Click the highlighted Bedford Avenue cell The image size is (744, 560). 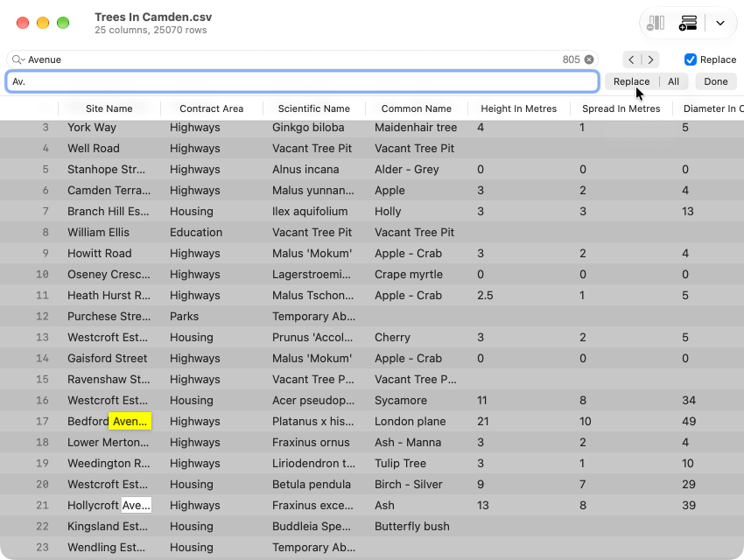pos(109,421)
